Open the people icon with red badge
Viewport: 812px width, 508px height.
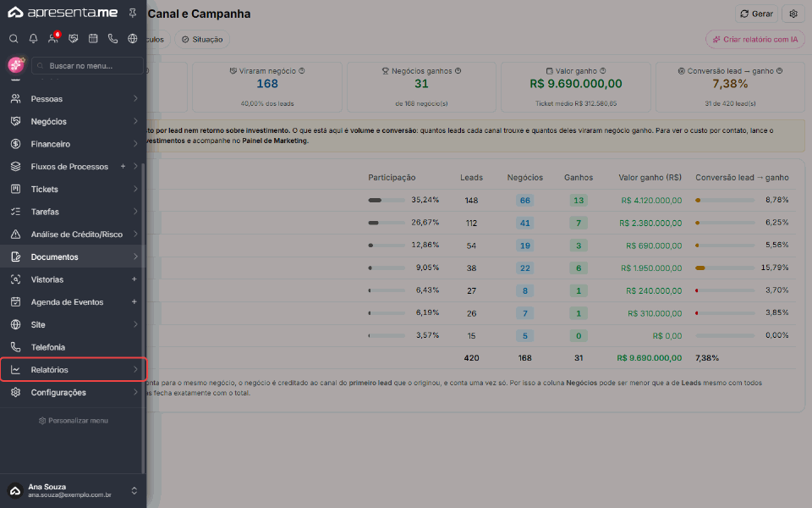(53, 38)
